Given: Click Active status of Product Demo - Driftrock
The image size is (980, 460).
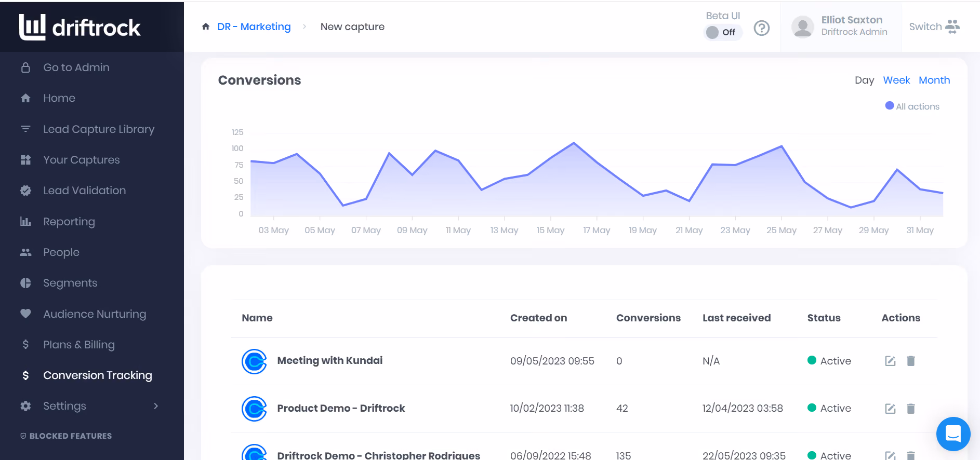Looking at the screenshot, I should pyautogui.click(x=829, y=409).
